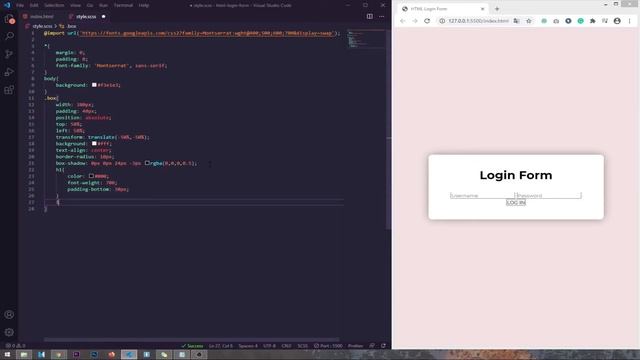
Task: Split the editor to the right
Action: tap(369, 16)
